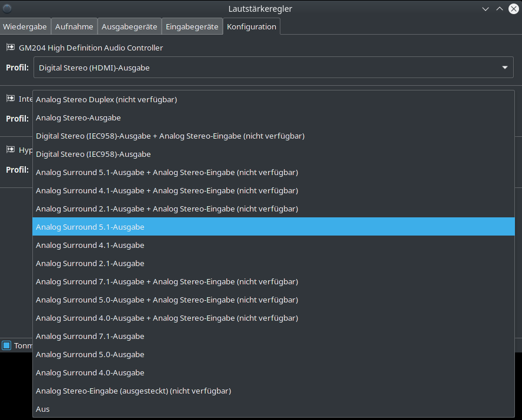Close the Lautstärkeregler window
This screenshot has height=420, width=522.
point(514,9)
